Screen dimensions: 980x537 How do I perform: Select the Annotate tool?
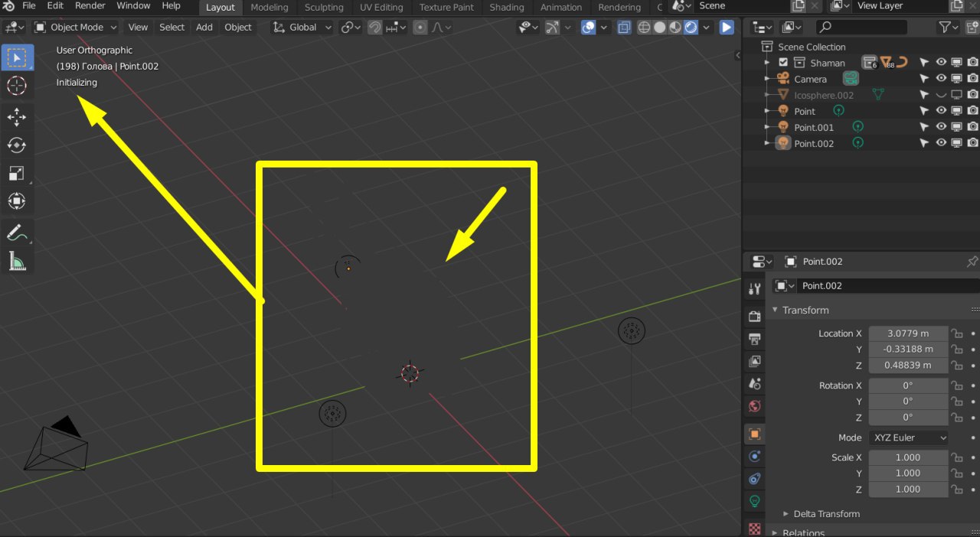pyautogui.click(x=17, y=233)
